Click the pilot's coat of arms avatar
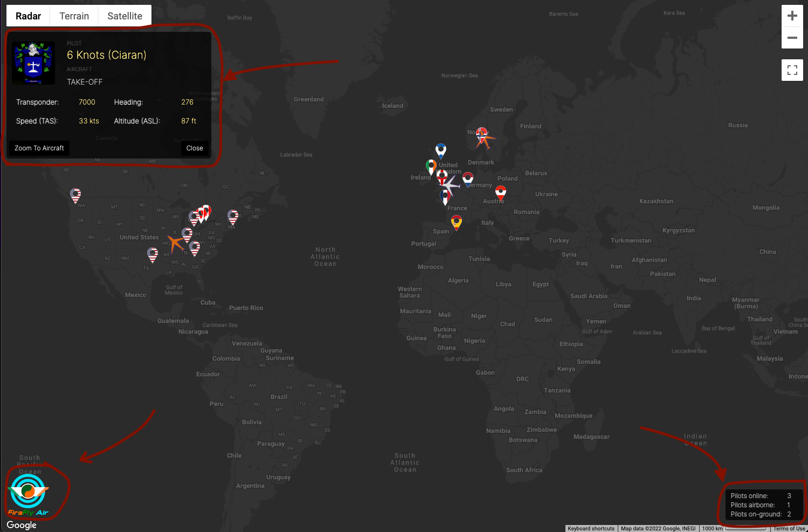808x532 pixels. click(33, 63)
